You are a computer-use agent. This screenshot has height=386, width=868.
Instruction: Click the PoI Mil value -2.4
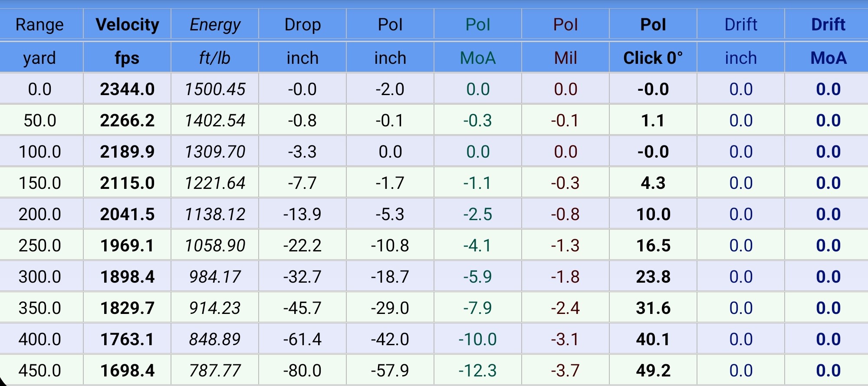tap(566, 308)
